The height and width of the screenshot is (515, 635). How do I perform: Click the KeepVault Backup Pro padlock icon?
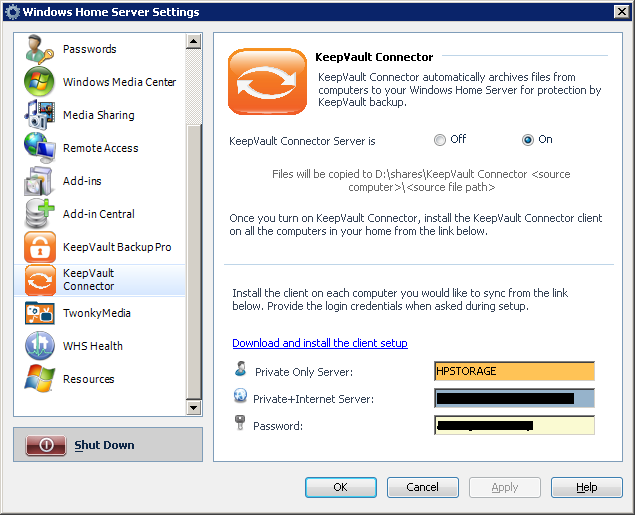(x=40, y=247)
